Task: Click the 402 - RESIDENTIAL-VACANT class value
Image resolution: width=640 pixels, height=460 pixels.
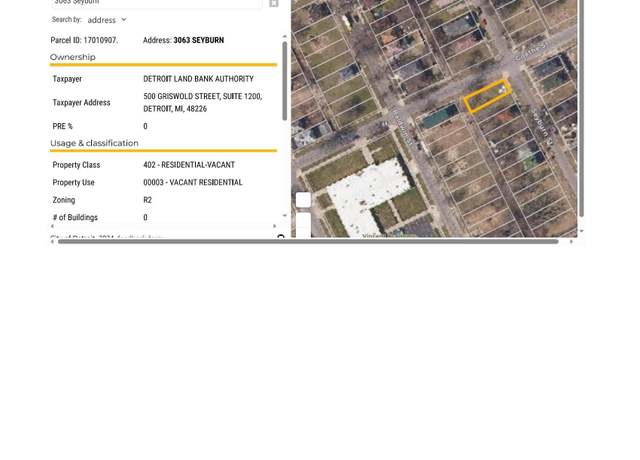Action: 189,165
